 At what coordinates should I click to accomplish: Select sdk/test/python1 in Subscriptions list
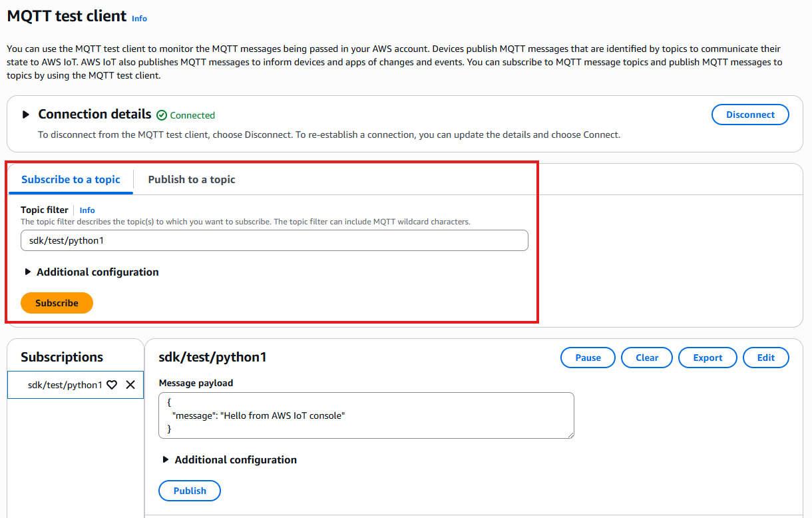click(x=65, y=385)
